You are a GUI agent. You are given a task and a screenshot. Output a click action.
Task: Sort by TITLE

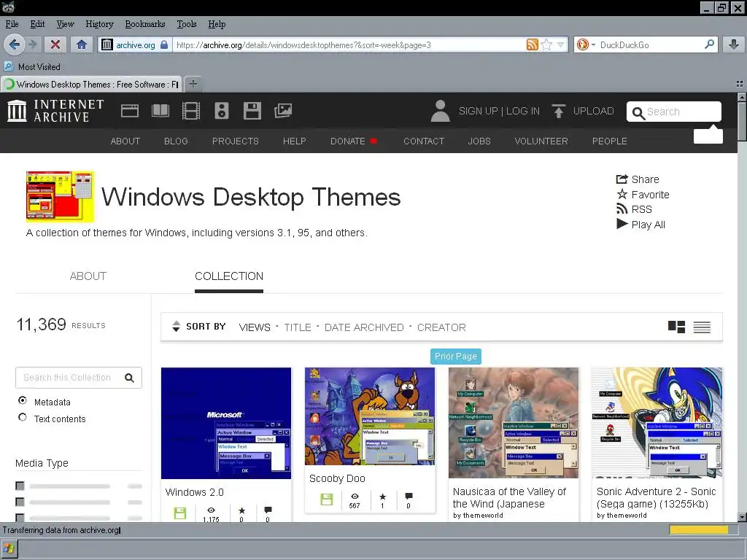[x=298, y=327]
